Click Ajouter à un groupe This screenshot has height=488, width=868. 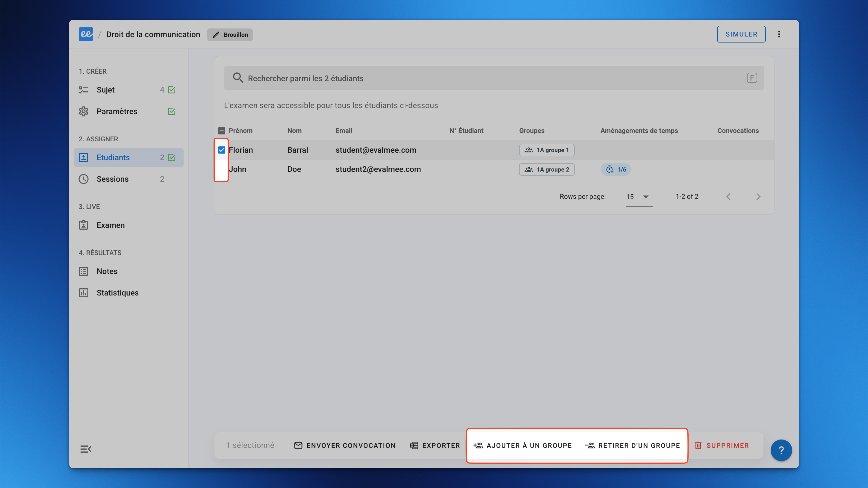[523, 445]
